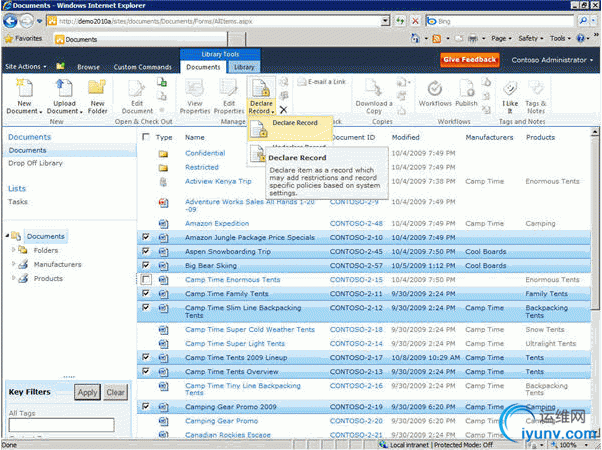Open the IE Safety menu
The height and width of the screenshot is (450, 602).
point(531,38)
